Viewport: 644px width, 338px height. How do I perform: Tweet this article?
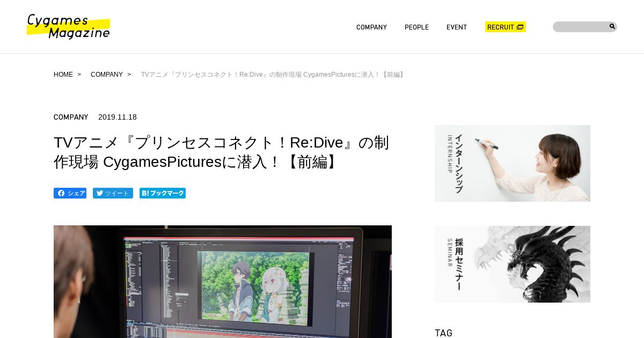pyautogui.click(x=113, y=193)
